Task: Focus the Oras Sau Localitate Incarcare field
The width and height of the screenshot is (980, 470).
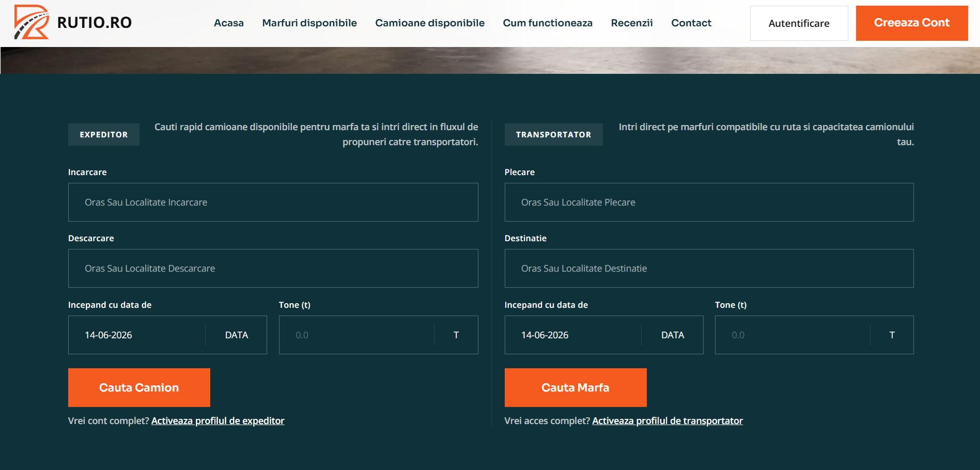Action: pos(273,202)
